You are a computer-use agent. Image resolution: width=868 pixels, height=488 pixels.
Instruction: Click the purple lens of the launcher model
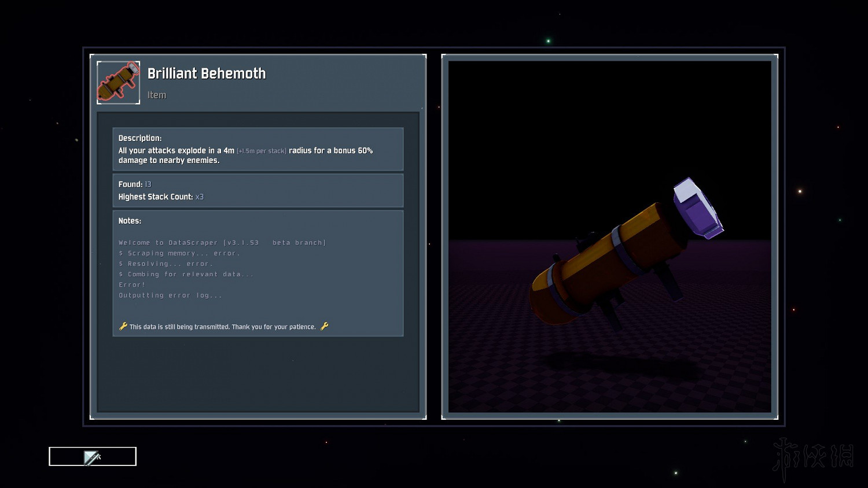click(697, 208)
